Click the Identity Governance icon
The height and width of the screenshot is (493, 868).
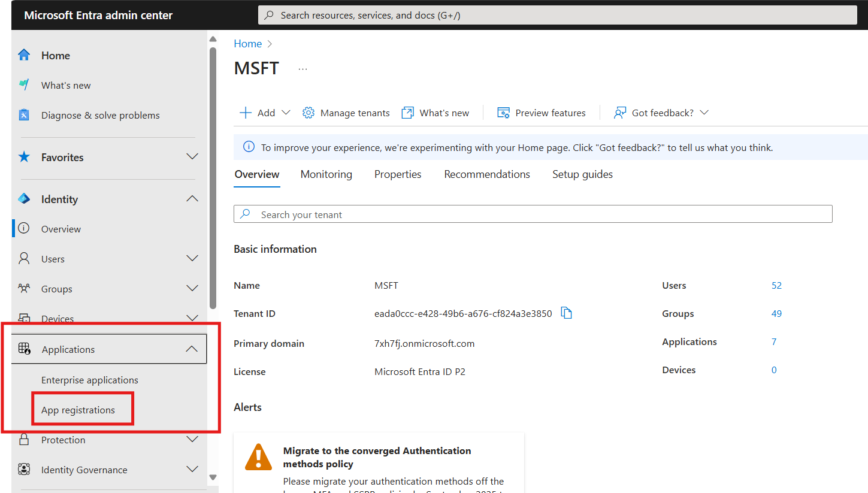(24, 469)
